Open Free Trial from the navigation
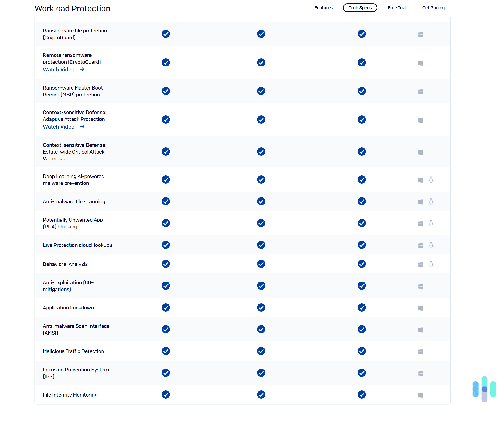 pyautogui.click(x=397, y=8)
